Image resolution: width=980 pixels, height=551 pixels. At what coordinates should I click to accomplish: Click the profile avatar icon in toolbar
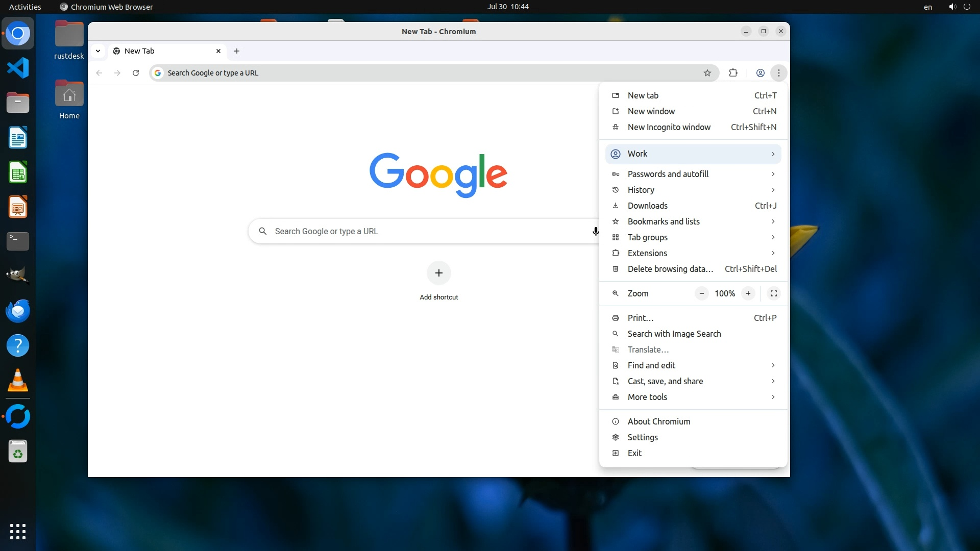(760, 73)
